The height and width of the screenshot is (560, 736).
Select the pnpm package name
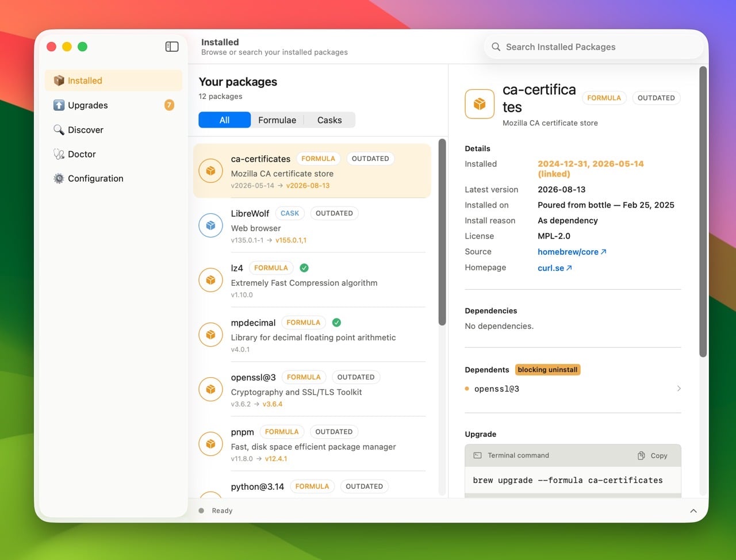[242, 432]
